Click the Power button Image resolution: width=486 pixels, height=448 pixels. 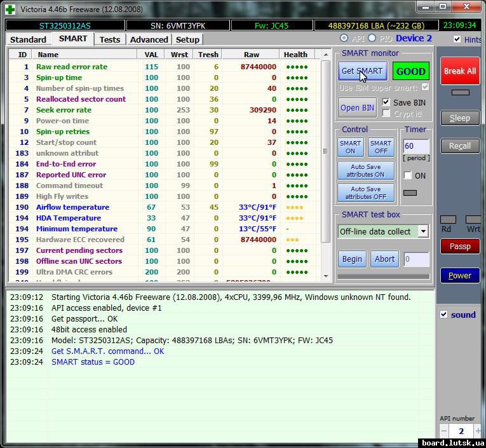[460, 275]
